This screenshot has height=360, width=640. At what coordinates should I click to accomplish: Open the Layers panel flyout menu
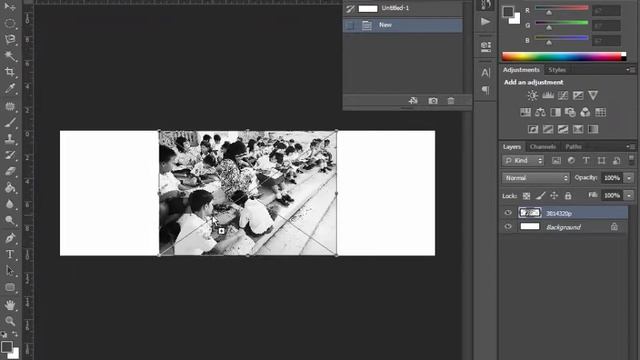(x=631, y=147)
